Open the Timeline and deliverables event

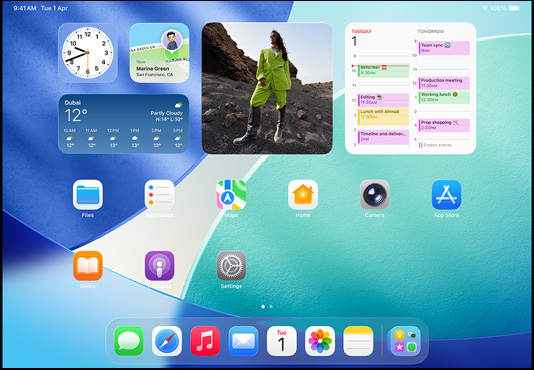click(383, 137)
